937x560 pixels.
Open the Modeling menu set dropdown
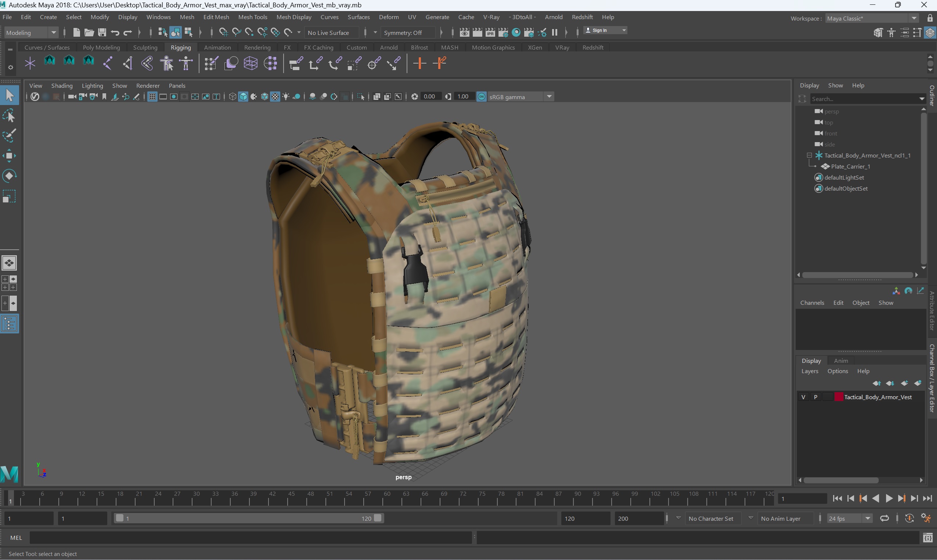pos(31,33)
